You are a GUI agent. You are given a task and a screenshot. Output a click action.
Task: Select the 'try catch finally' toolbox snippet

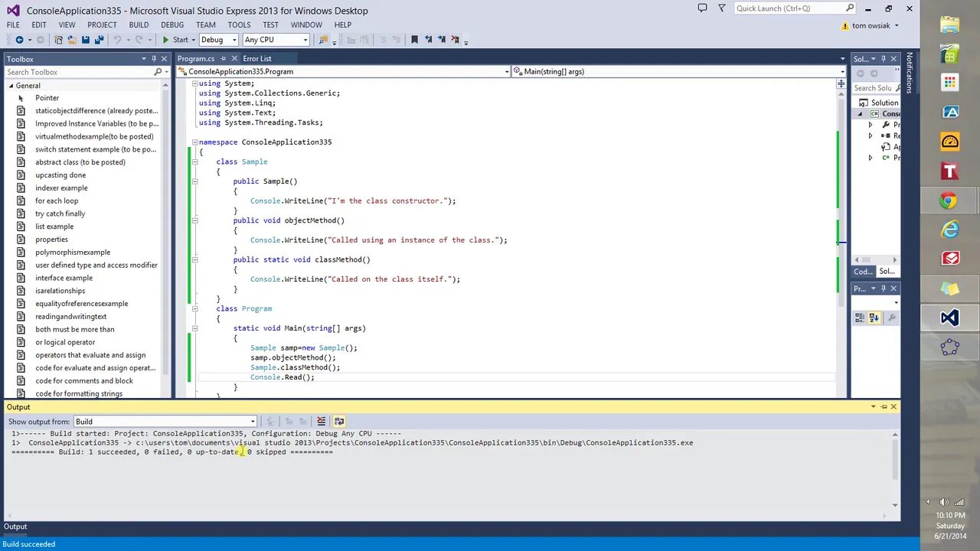click(60, 214)
